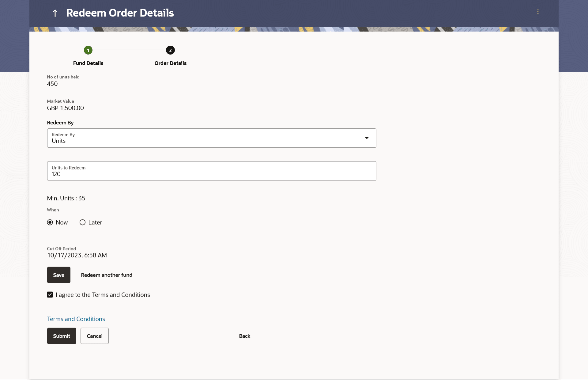
Task: Select the Later radio option
Action: pos(82,222)
